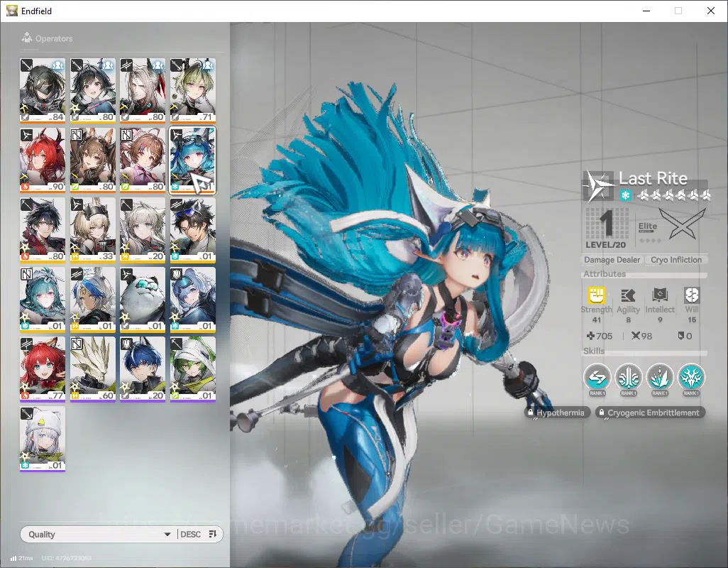The width and height of the screenshot is (728, 568).
Task: Click the Operators header icon
Action: pyautogui.click(x=27, y=38)
